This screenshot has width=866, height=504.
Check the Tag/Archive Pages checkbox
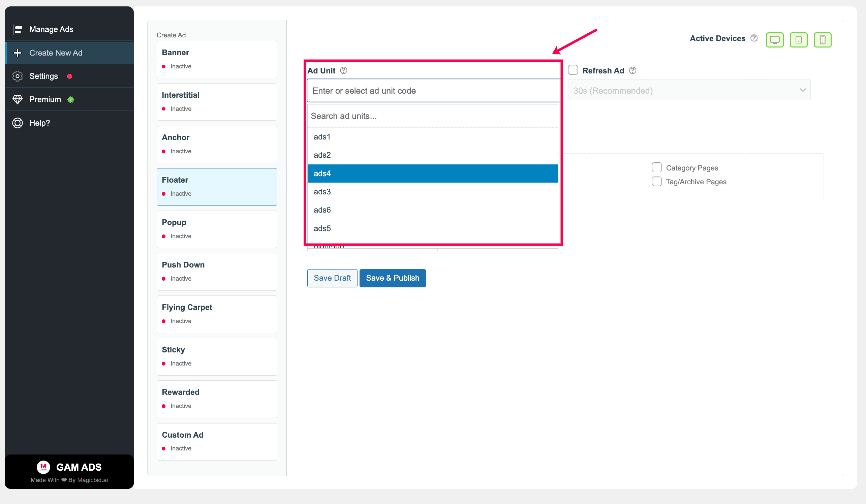656,181
